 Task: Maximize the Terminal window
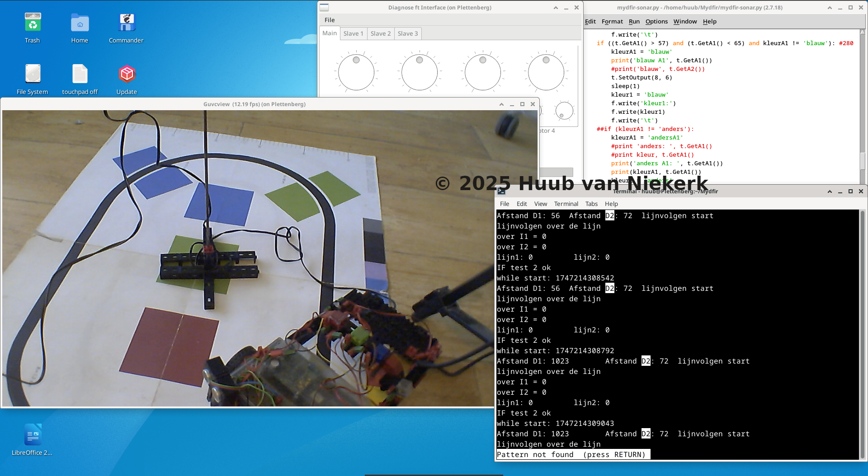(850, 191)
